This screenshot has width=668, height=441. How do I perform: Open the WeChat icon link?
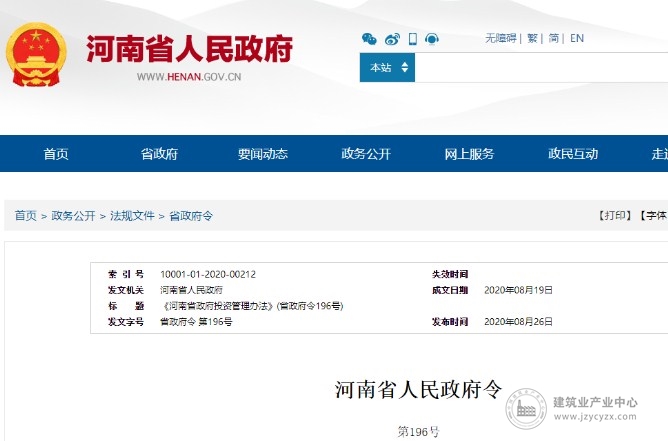point(369,39)
